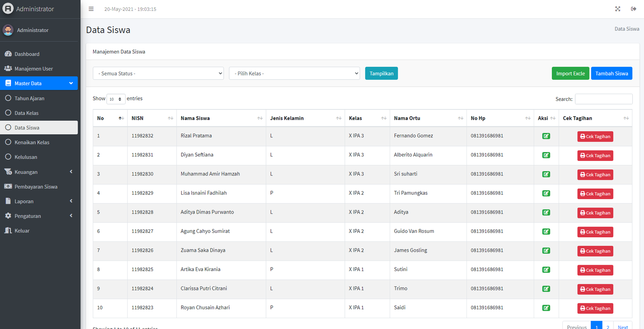Click the logout icon in top bar
This screenshot has width=644, height=329.
[x=634, y=9]
